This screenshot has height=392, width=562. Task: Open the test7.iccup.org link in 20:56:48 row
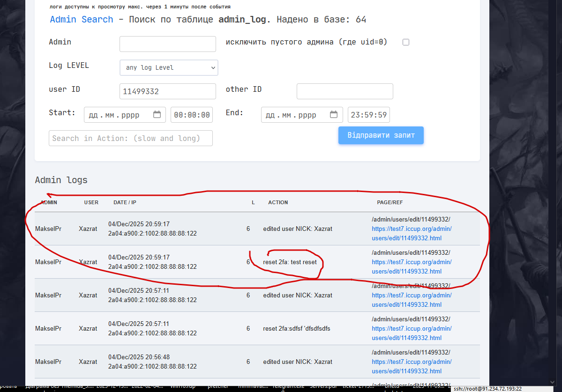(412, 367)
